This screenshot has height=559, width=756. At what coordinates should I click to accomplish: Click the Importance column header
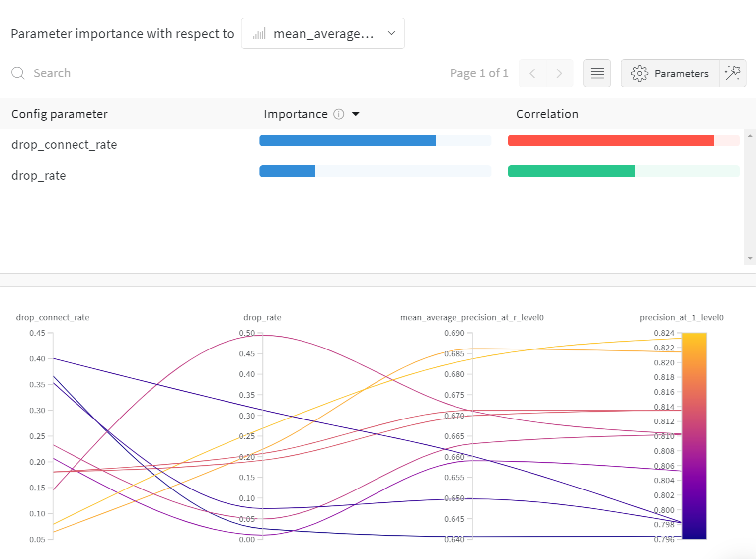coord(296,114)
